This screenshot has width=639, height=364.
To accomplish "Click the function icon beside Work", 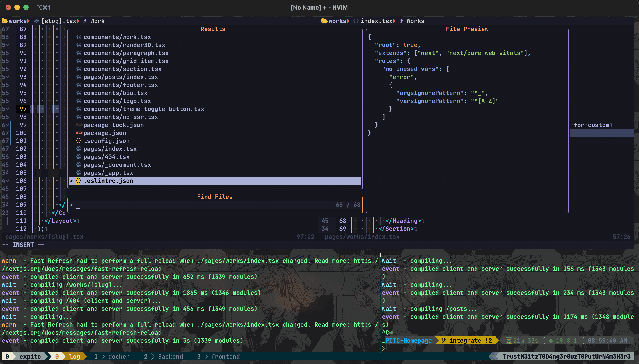I will [85, 21].
